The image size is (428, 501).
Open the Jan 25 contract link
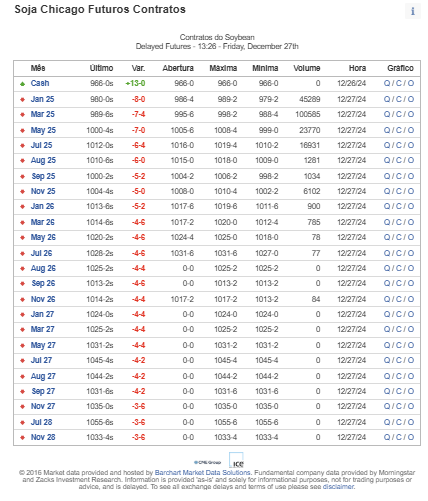pyautogui.click(x=42, y=99)
